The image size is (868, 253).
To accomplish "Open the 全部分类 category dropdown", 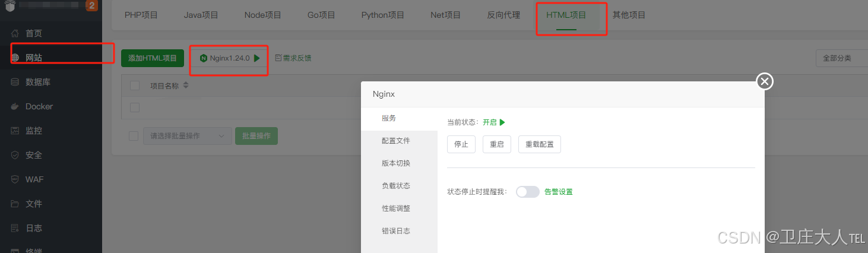I will tap(842, 58).
